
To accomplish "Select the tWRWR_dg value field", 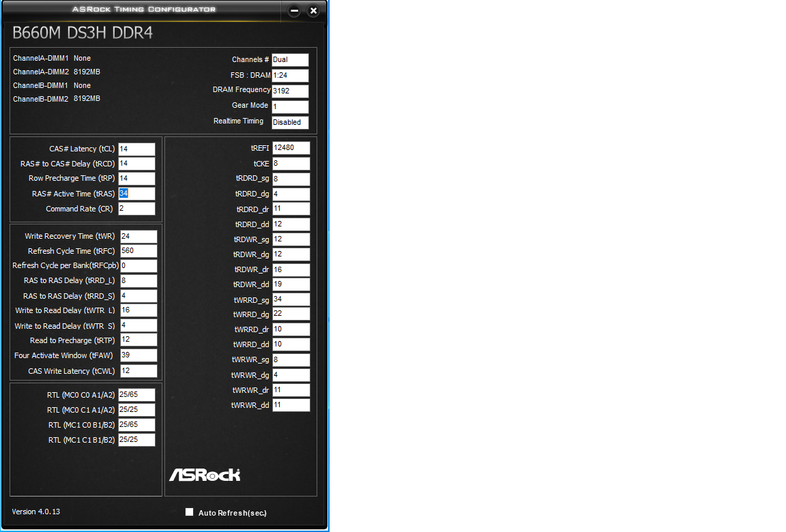I will tap(291, 375).
